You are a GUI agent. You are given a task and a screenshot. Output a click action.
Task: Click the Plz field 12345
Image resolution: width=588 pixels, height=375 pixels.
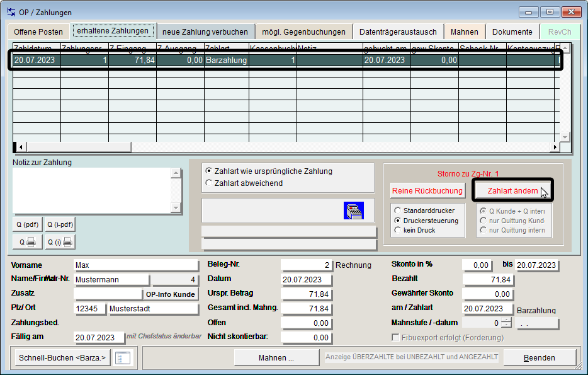[x=89, y=309]
